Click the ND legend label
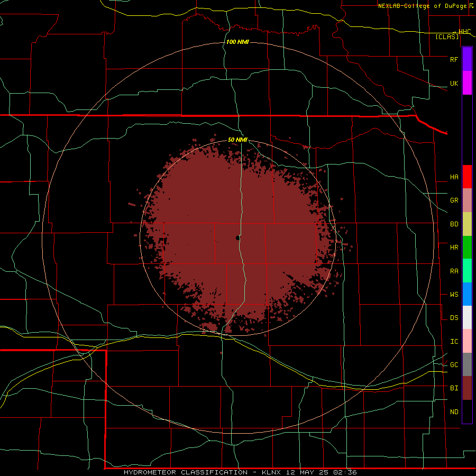This screenshot has width=476, height=476. pos(454,412)
